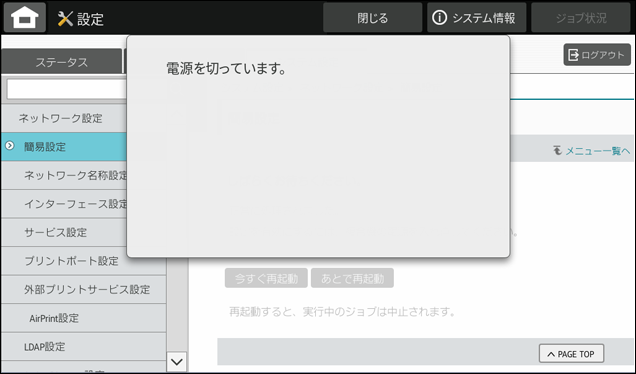
Task: Go to the home screen icon
Action: [25, 17]
